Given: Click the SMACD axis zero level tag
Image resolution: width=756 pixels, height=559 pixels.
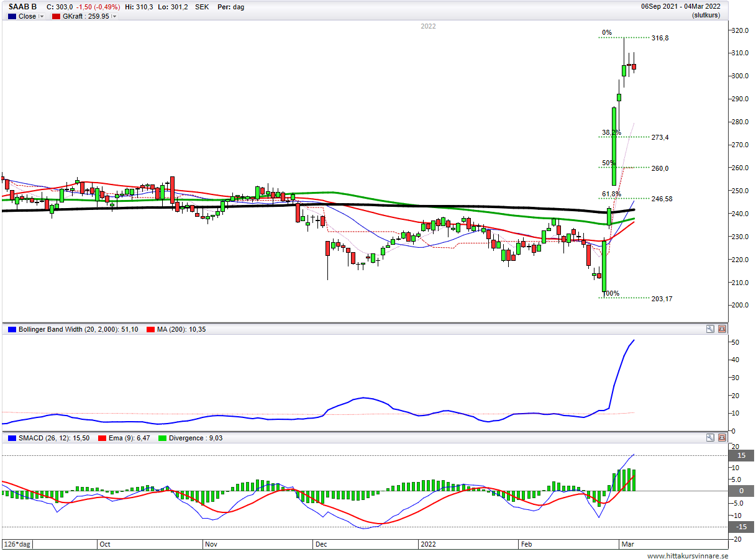Looking at the screenshot, I should coord(740,491).
